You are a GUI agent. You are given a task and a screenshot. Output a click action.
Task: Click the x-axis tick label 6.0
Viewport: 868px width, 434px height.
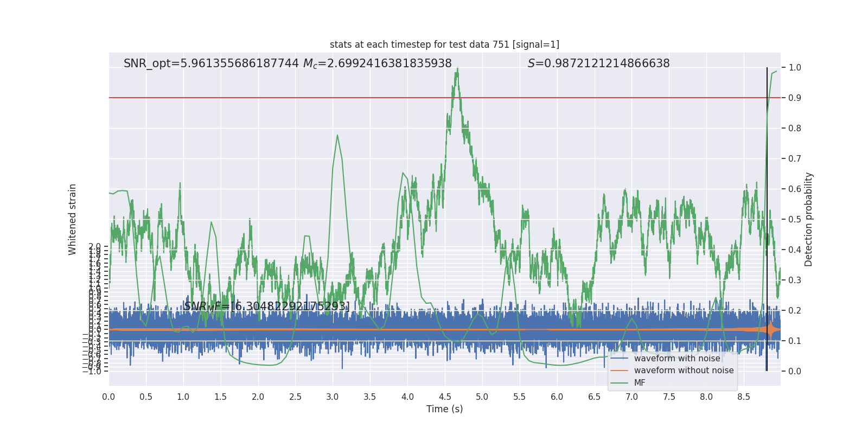557,397
